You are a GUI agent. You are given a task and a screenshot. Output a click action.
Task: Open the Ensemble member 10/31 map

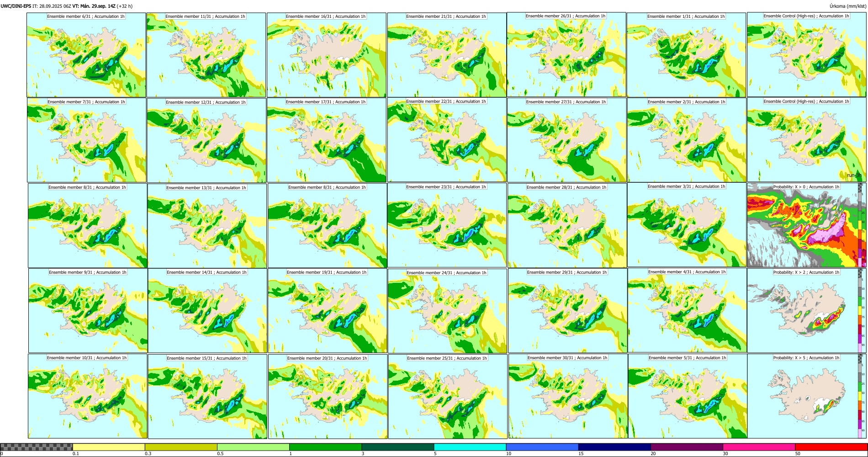(x=88, y=396)
